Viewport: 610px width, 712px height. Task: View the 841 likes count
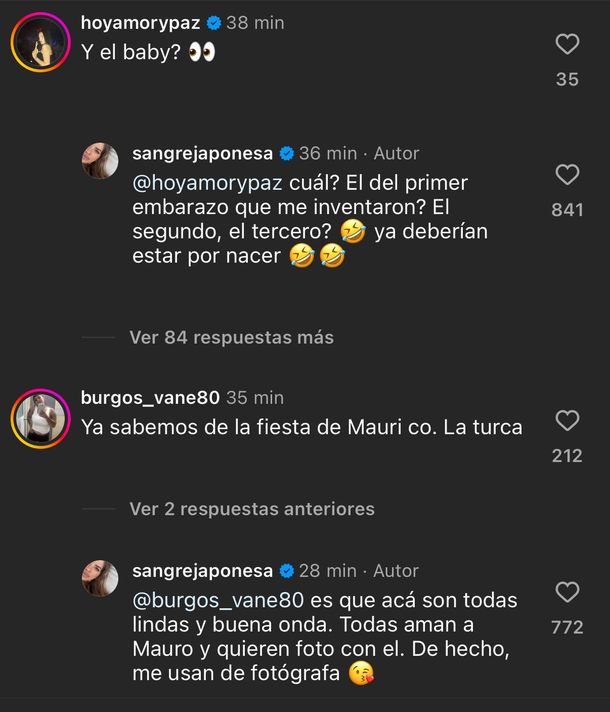(x=567, y=210)
